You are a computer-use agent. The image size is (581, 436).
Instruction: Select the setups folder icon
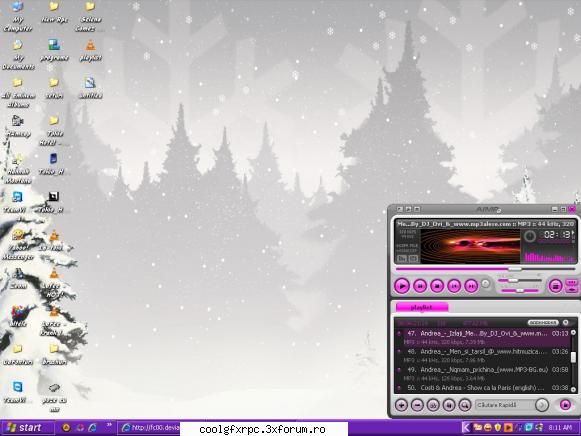(x=54, y=88)
